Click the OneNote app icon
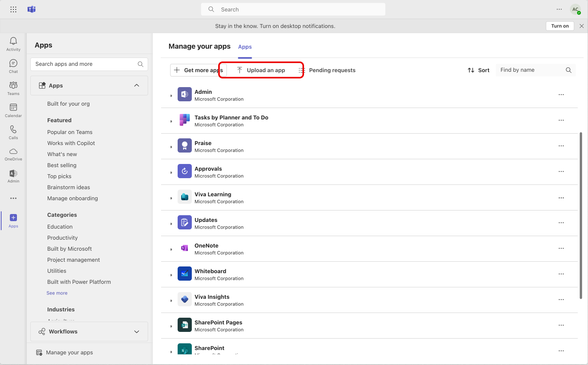The height and width of the screenshot is (365, 588). (185, 248)
